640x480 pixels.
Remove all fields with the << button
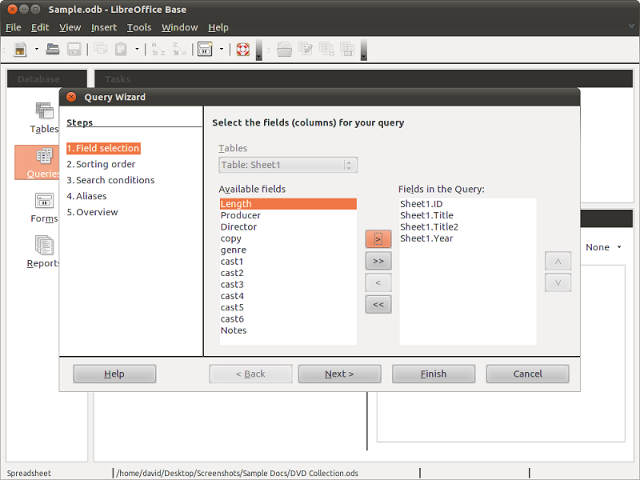click(378, 304)
